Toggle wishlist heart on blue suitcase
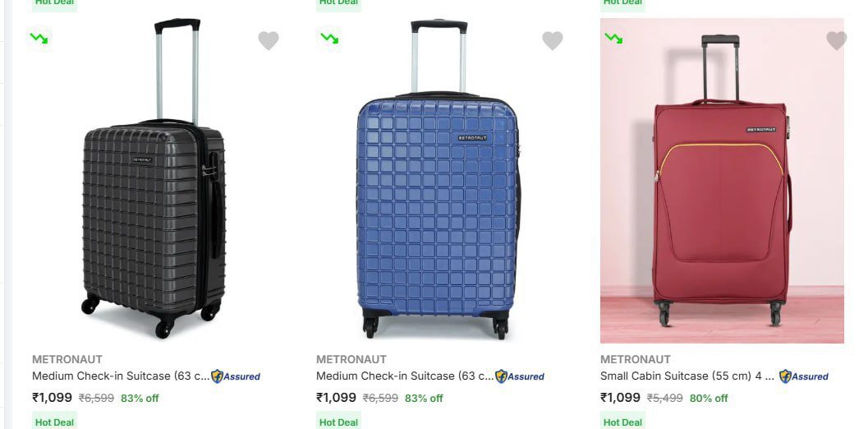Image resolution: width=868 pixels, height=429 pixels. [553, 40]
